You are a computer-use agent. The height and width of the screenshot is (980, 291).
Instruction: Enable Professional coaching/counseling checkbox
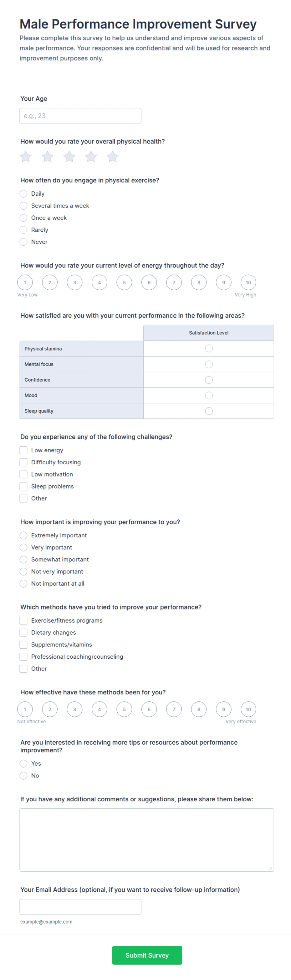point(23,657)
